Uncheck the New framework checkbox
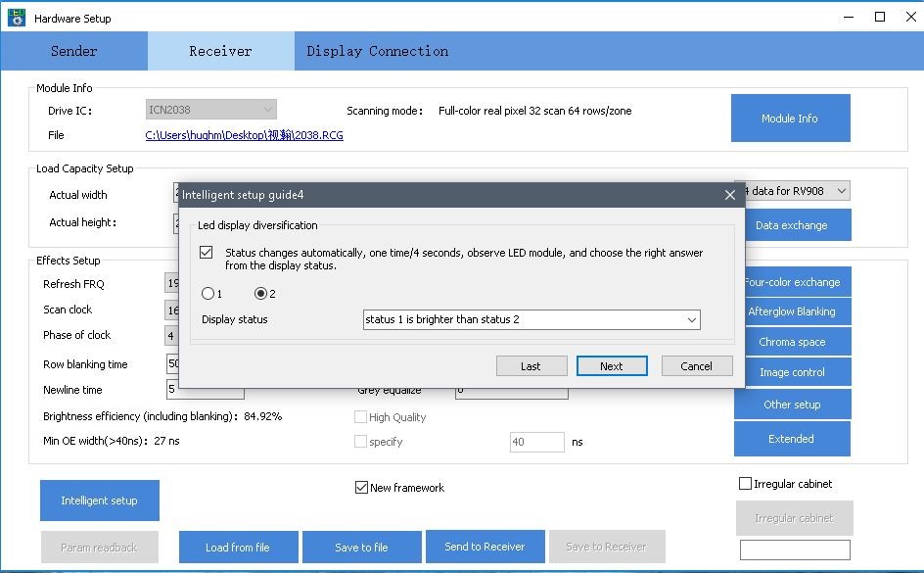This screenshot has height=573, width=924. point(361,487)
